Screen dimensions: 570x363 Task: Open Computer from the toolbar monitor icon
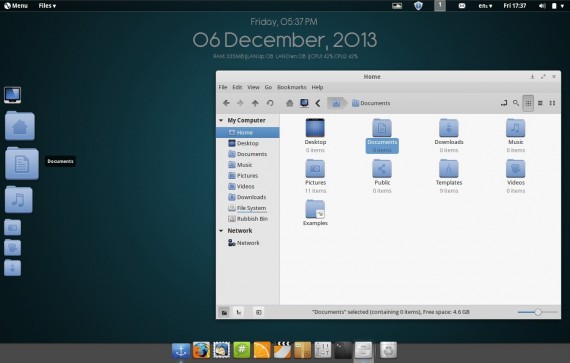(x=304, y=103)
